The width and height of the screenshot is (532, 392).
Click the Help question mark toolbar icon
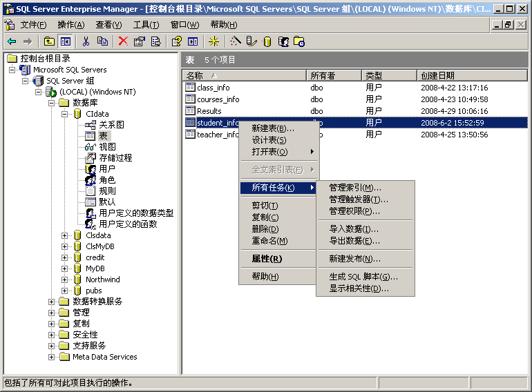tap(176, 41)
